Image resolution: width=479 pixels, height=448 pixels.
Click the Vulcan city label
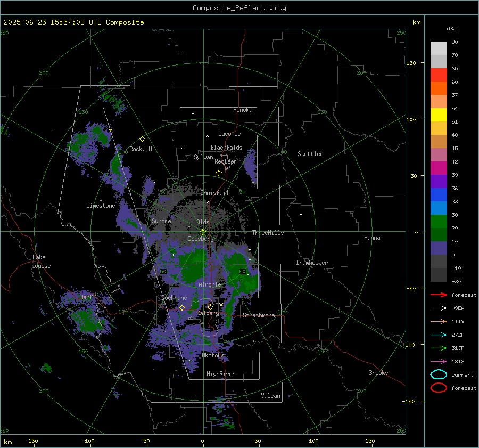(x=271, y=396)
